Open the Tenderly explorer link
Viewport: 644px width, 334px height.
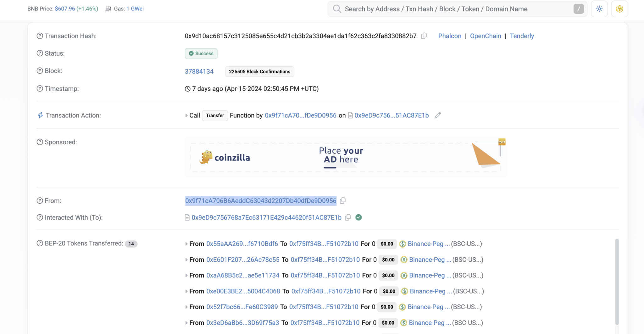522,36
